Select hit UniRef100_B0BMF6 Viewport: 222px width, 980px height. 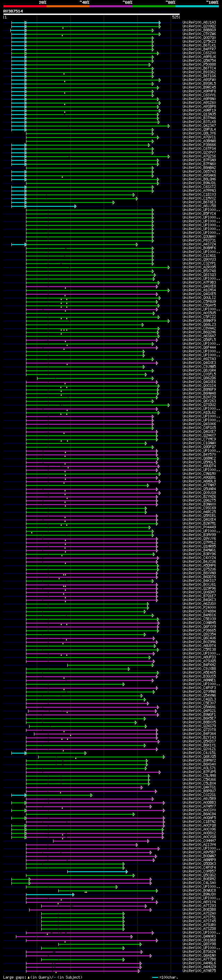pyautogui.click(x=199, y=248)
